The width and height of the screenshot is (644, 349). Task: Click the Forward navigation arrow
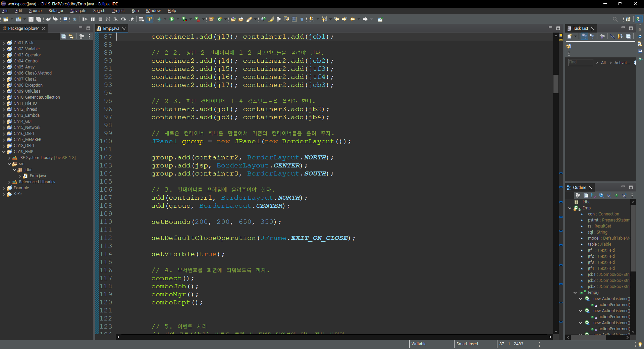pyautogui.click(x=365, y=19)
